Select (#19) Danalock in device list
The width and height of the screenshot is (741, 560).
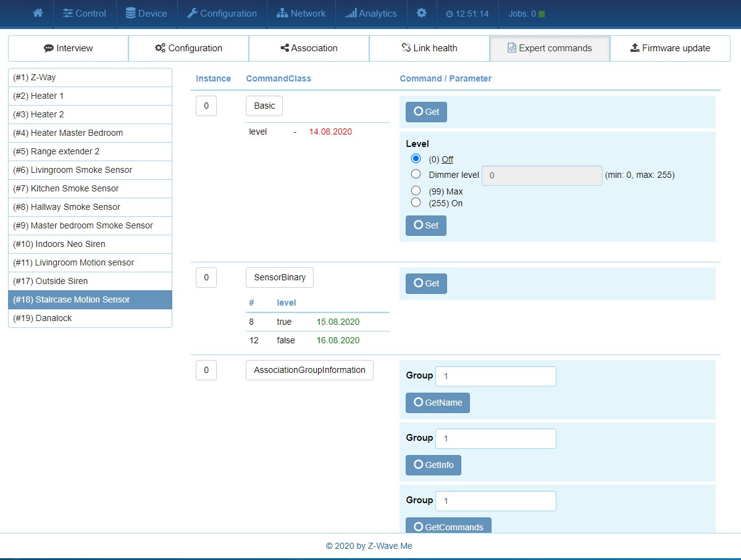click(x=90, y=318)
